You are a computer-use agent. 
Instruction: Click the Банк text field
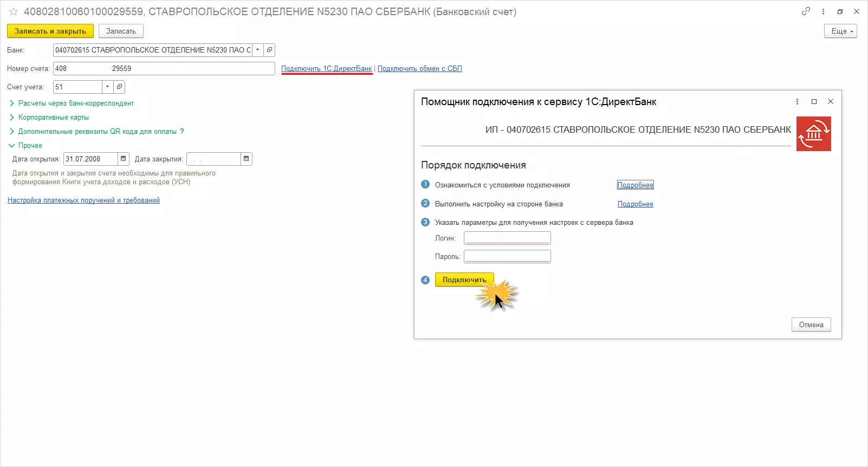point(153,50)
